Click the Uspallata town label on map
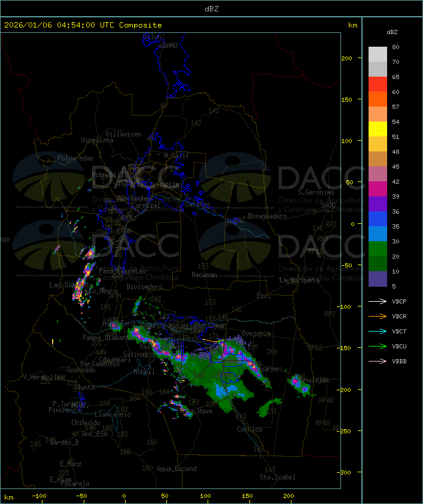This screenshot has height=504, width=423. coord(97,140)
